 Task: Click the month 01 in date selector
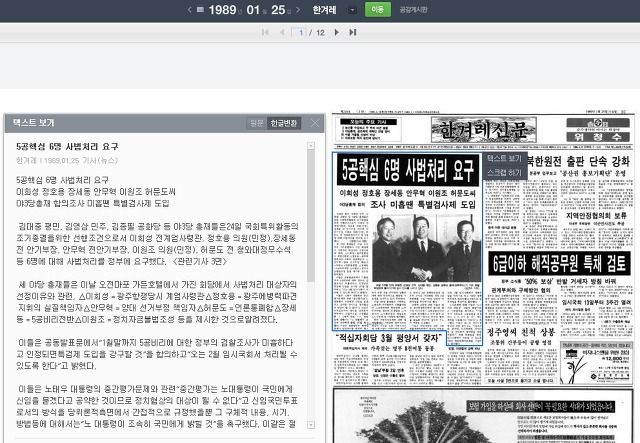pos(253,10)
